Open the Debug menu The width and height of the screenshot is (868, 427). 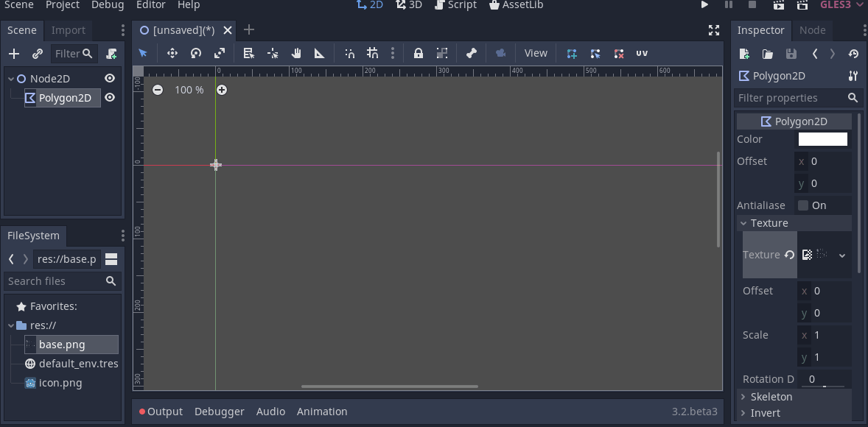click(x=108, y=5)
